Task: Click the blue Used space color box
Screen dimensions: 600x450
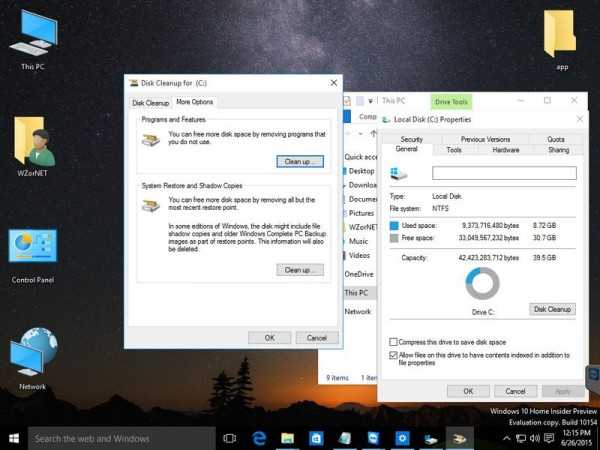Action: click(394, 226)
